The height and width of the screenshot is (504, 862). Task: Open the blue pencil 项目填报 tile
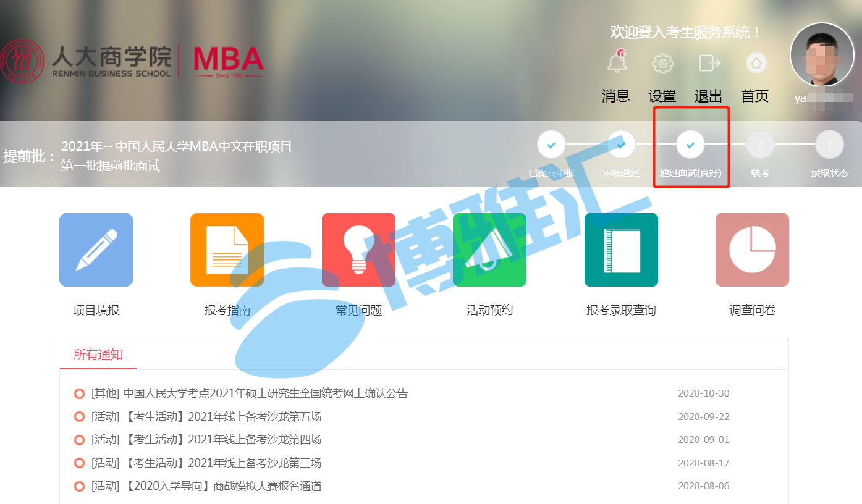(x=96, y=250)
